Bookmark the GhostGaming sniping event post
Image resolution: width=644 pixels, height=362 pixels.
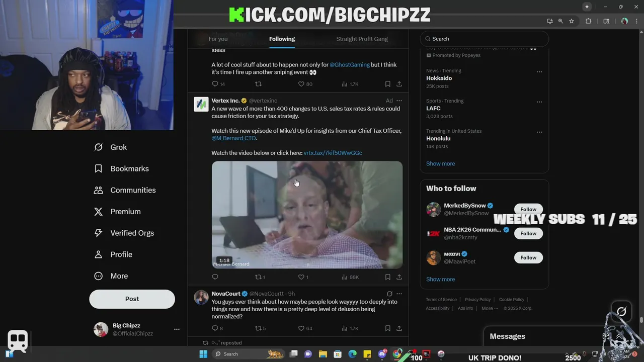click(x=387, y=84)
